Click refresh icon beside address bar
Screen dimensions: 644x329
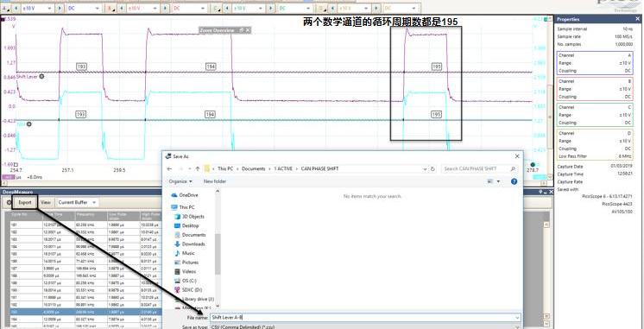[432, 168]
